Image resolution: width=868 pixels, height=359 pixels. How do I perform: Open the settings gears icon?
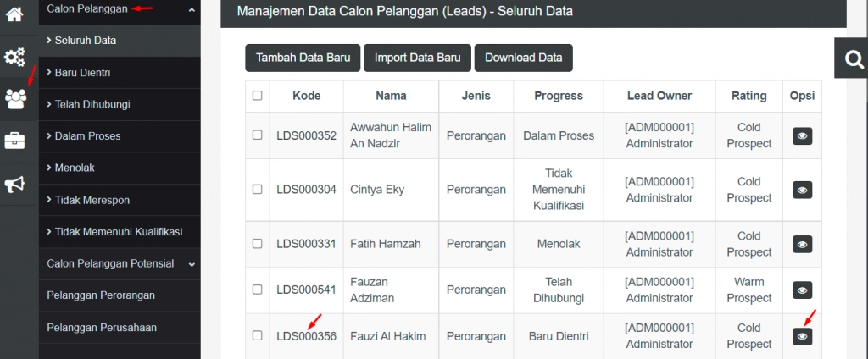pyautogui.click(x=14, y=57)
